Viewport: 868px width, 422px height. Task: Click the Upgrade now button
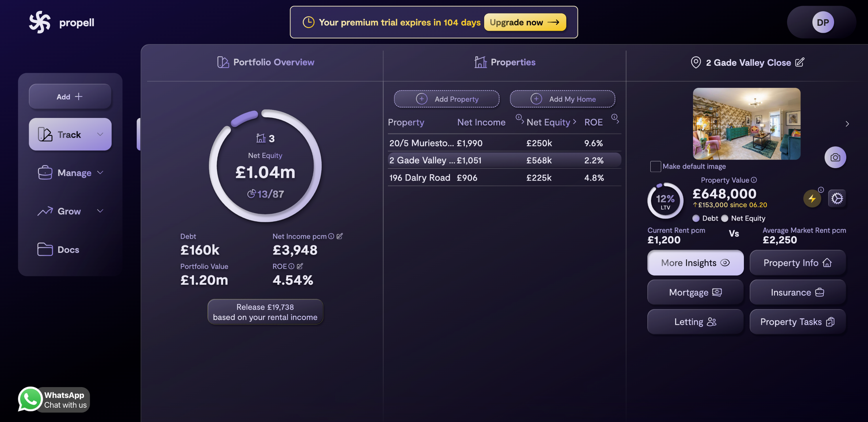tap(525, 22)
